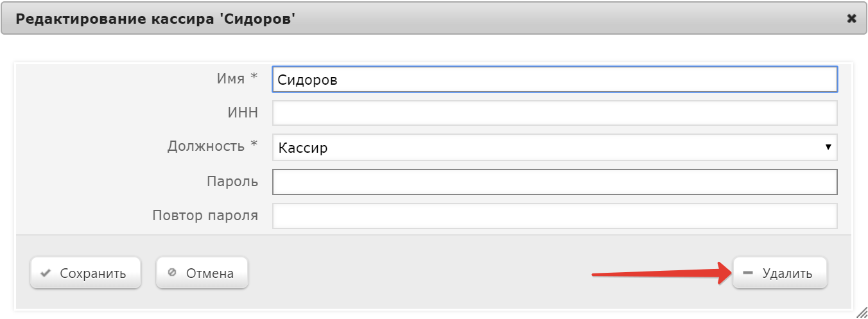Click the Пароль field label

[x=232, y=182]
